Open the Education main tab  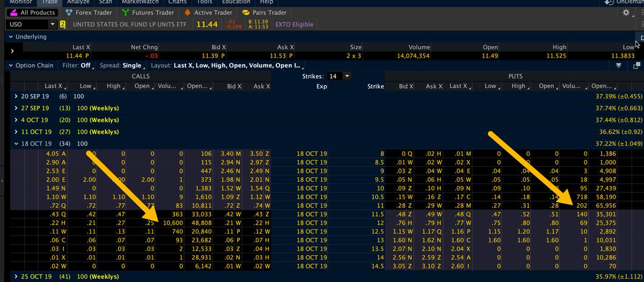pyautogui.click(x=236, y=2)
